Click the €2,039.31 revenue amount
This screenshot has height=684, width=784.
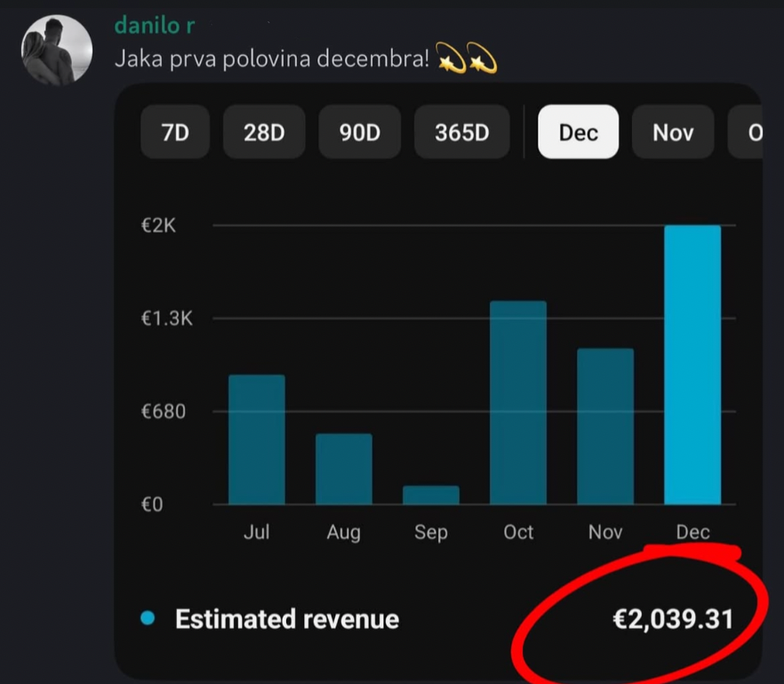(673, 619)
